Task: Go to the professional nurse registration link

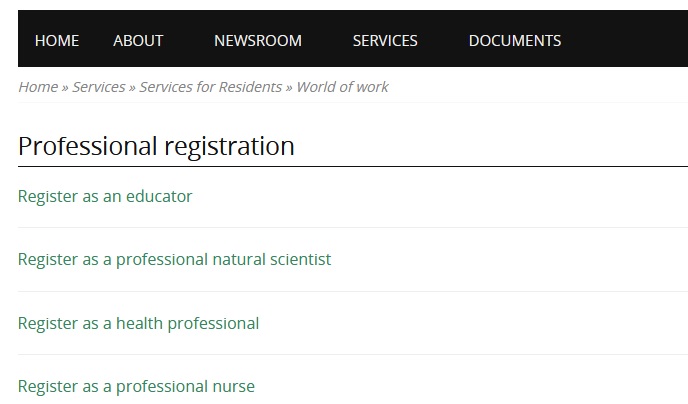Action: coord(136,387)
